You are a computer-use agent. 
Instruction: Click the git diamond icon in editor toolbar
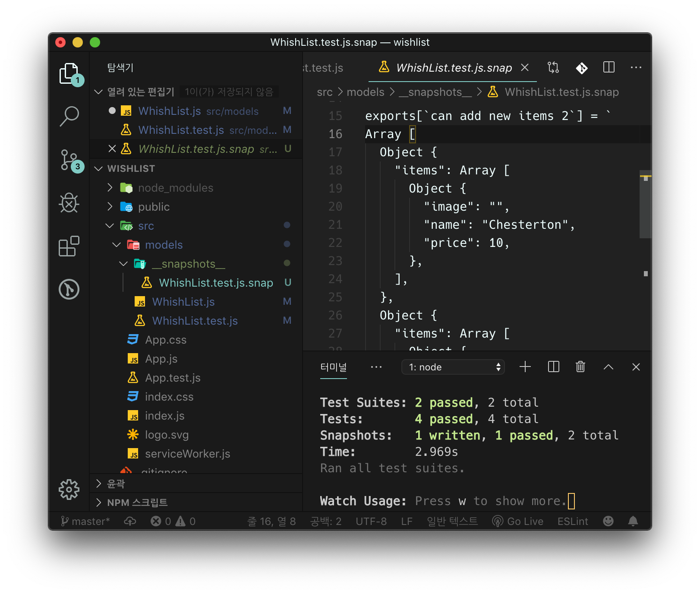581,67
